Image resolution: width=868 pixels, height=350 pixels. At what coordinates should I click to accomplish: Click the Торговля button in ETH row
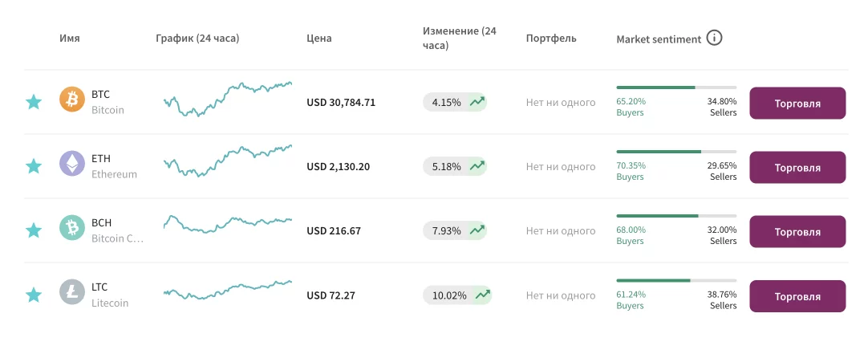[x=797, y=167]
